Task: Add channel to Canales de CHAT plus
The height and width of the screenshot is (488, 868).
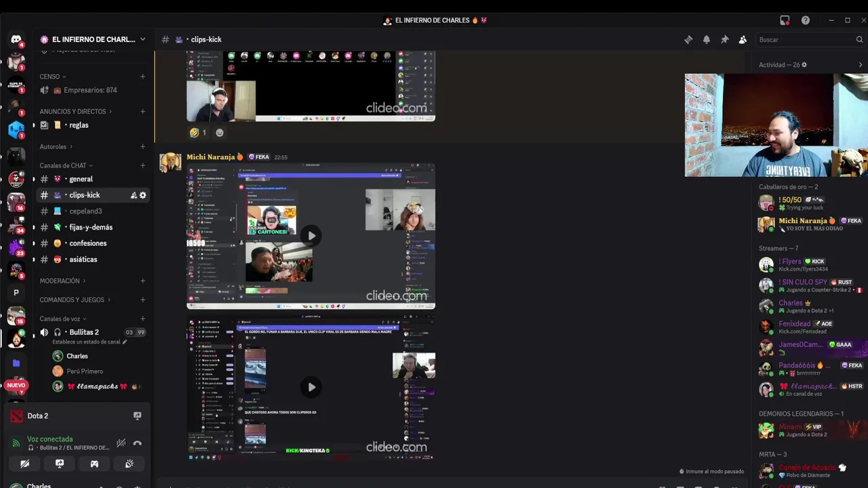Action: [x=142, y=165]
